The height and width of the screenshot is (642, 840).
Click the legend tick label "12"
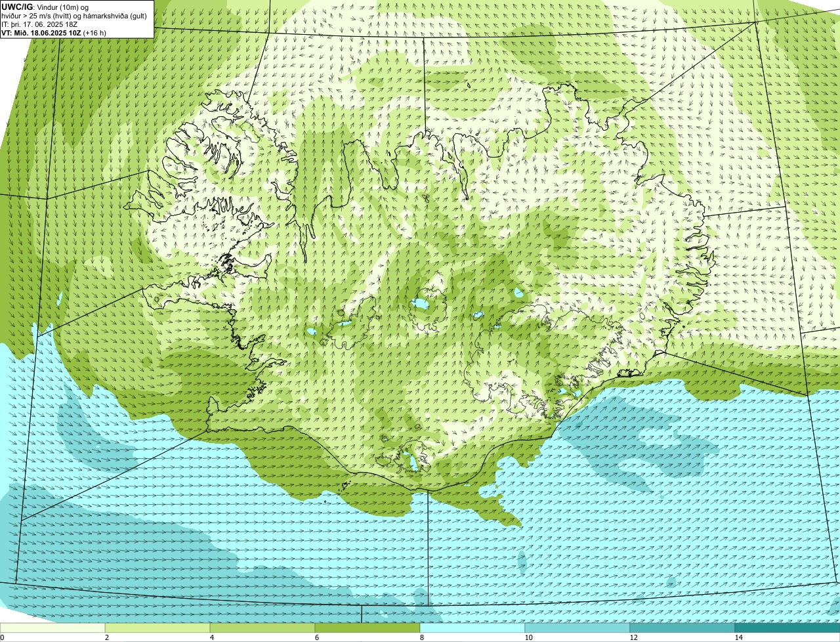coord(633,637)
